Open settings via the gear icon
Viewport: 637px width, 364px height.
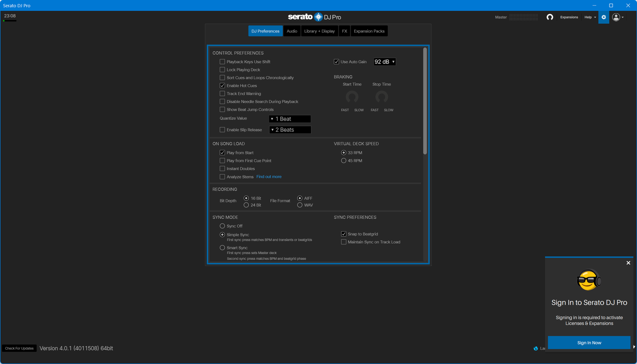tap(603, 17)
